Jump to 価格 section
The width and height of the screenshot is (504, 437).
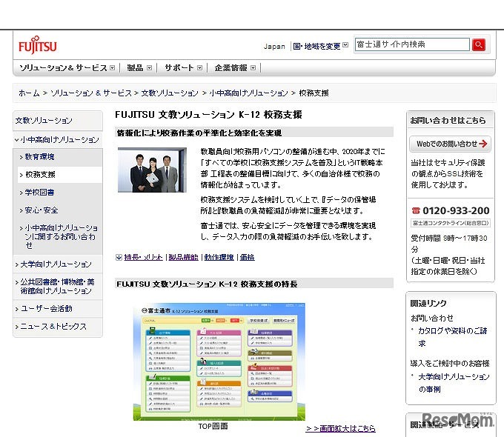pyautogui.click(x=247, y=257)
